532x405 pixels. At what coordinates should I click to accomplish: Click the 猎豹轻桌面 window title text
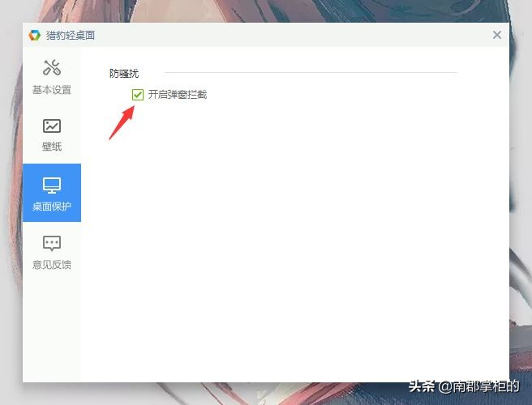[x=71, y=36]
